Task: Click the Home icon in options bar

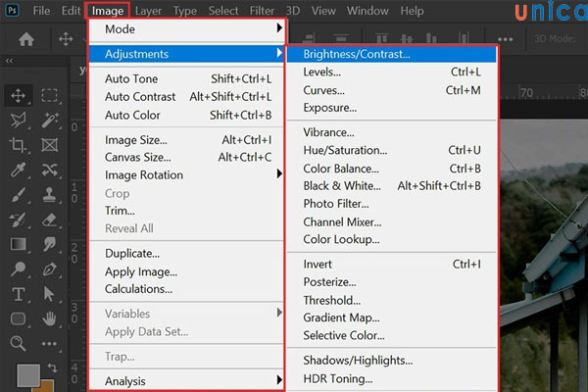Action: click(26, 40)
